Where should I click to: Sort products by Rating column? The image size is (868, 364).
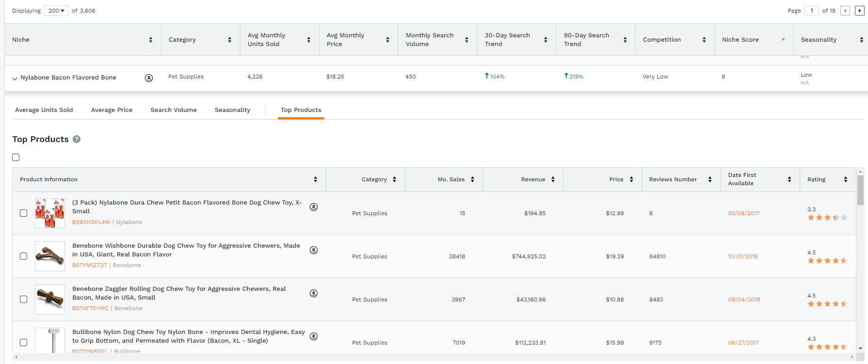[x=846, y=179]
